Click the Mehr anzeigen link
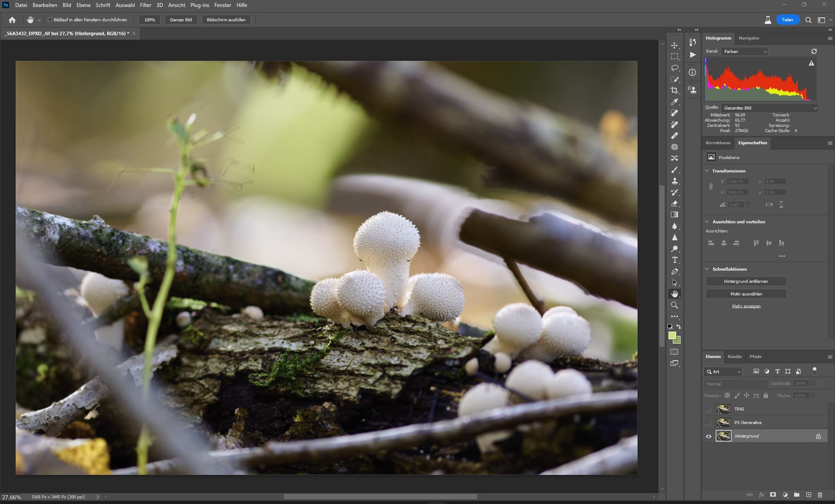Screen dimensions: 835x504 pos(746,306)
